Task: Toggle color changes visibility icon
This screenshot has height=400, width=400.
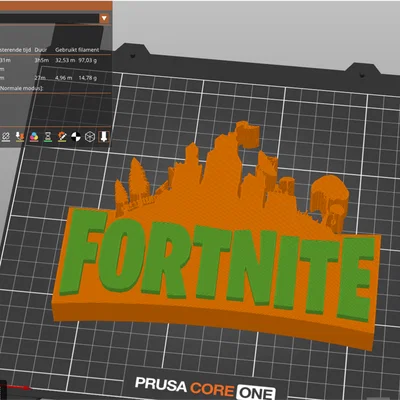Action: coord(34,137)
